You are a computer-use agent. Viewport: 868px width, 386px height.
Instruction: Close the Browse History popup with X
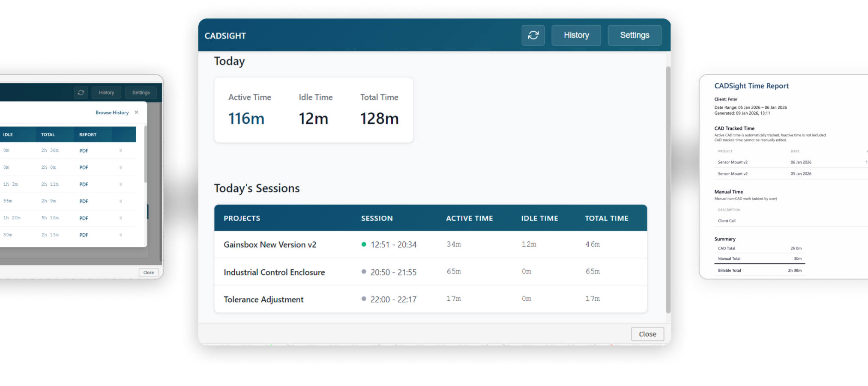coord(136,112)
